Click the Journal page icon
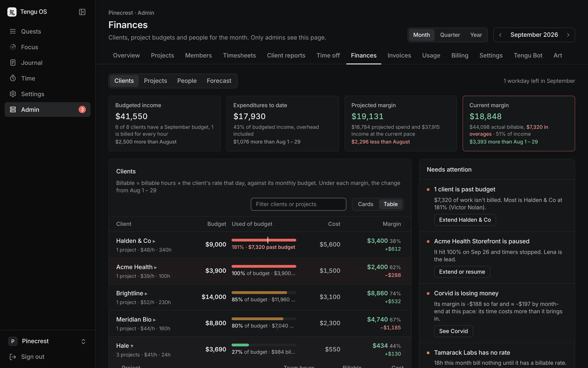Image resolution: width=588 pixels, height=368 pixels. tap(13, 63)
